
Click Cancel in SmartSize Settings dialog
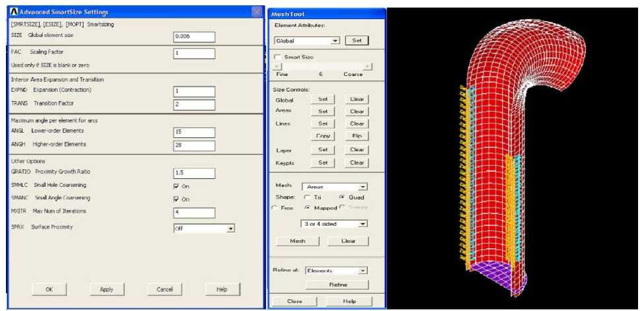164,289
